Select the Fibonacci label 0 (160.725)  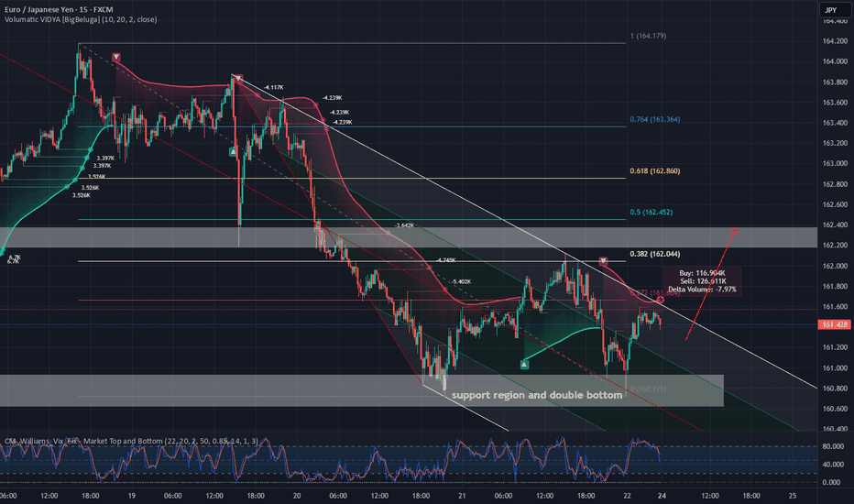(x=648, y=389)
